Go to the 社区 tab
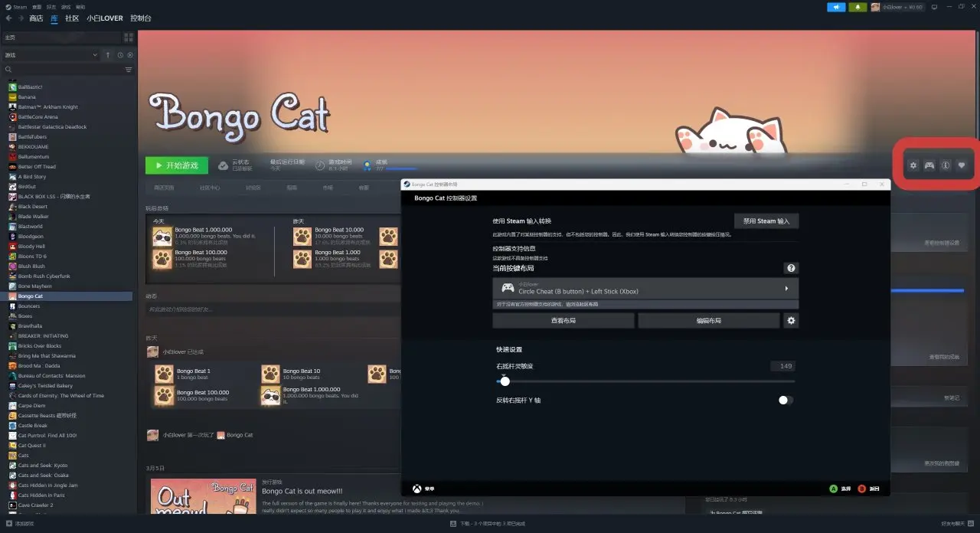 (71, 18)
